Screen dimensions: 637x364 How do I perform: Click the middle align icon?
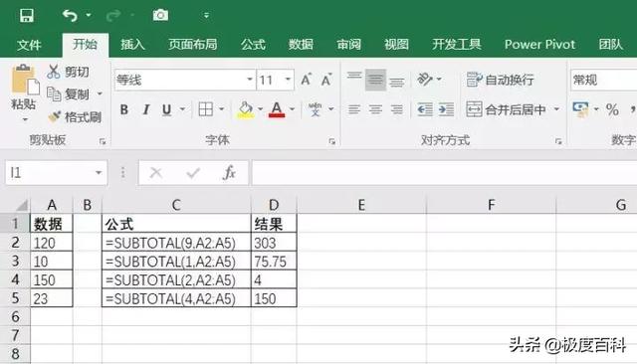[375, 80]
